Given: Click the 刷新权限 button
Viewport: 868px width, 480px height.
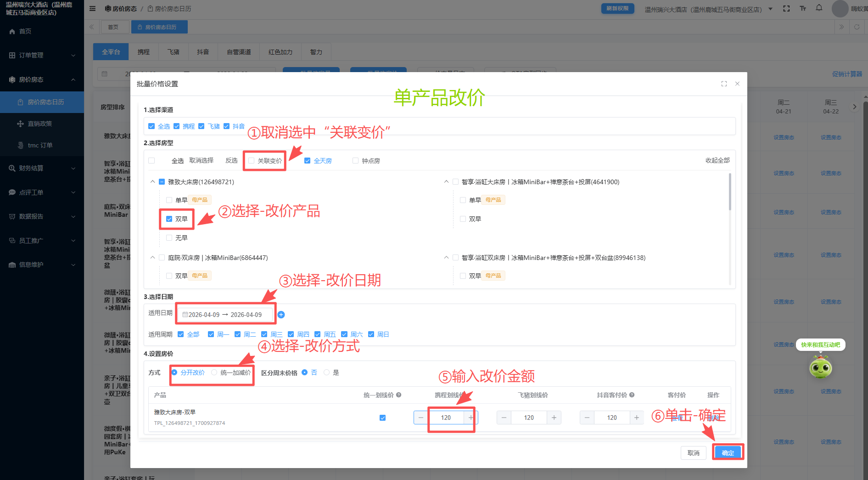Looking at the screenshot, I should click(x=617, y=8).
